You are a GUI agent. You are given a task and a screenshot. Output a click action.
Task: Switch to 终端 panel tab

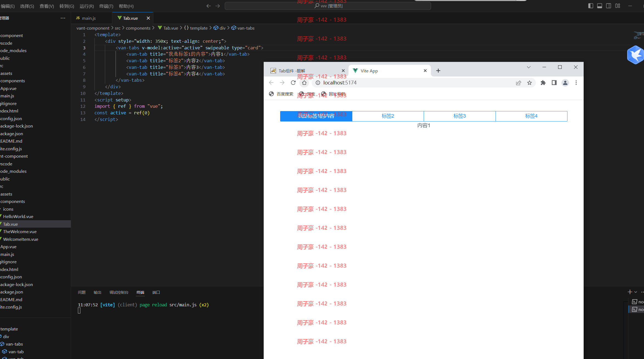coord(140,292)
